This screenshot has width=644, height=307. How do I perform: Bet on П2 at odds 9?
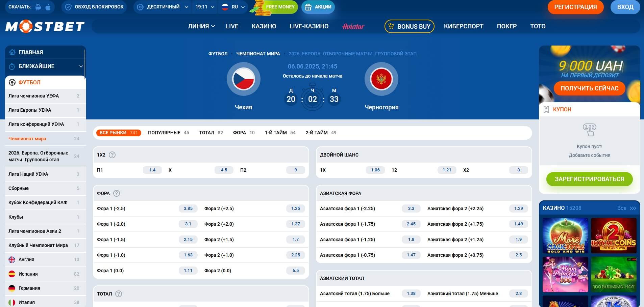pyautogui.click(x=296, y=170)
